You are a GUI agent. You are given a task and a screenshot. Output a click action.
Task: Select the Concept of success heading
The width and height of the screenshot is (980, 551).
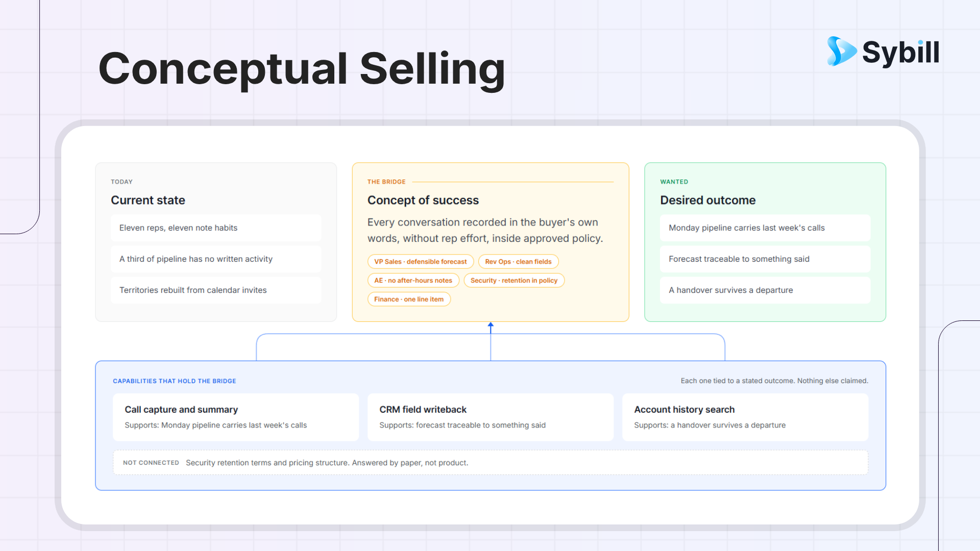pyautogui.click(x=423, y=200)
